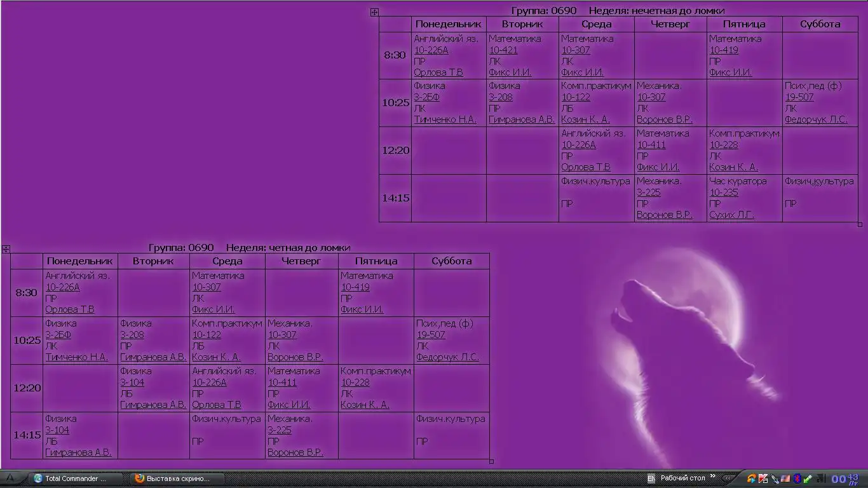The height and width of the screenshot is (488, 868).
Task: Click the taskbar clock
Action: [x=844, y=478]
